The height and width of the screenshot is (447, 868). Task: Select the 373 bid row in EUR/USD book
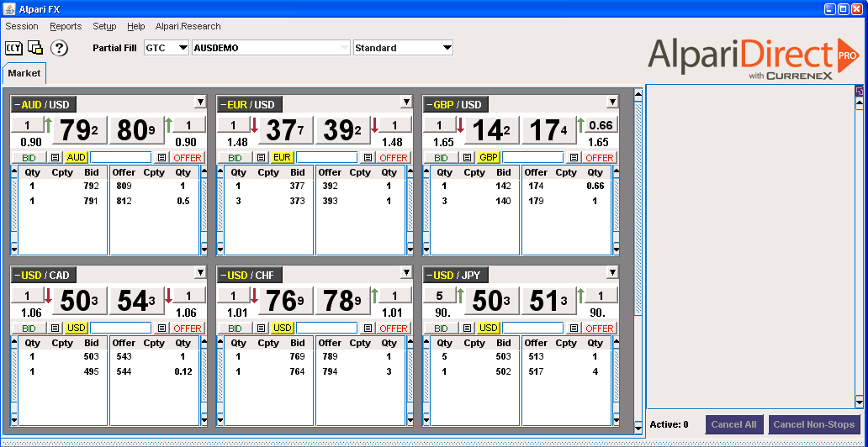(267, 201)
